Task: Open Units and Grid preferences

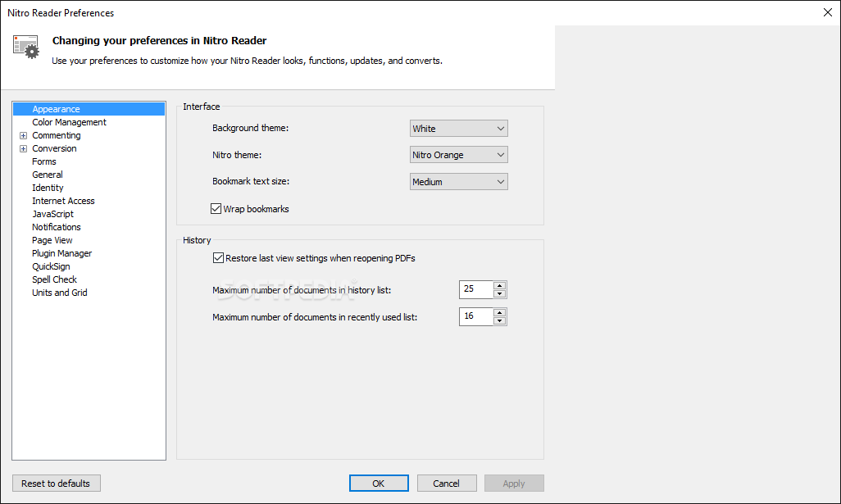Action: coord(60,293)
